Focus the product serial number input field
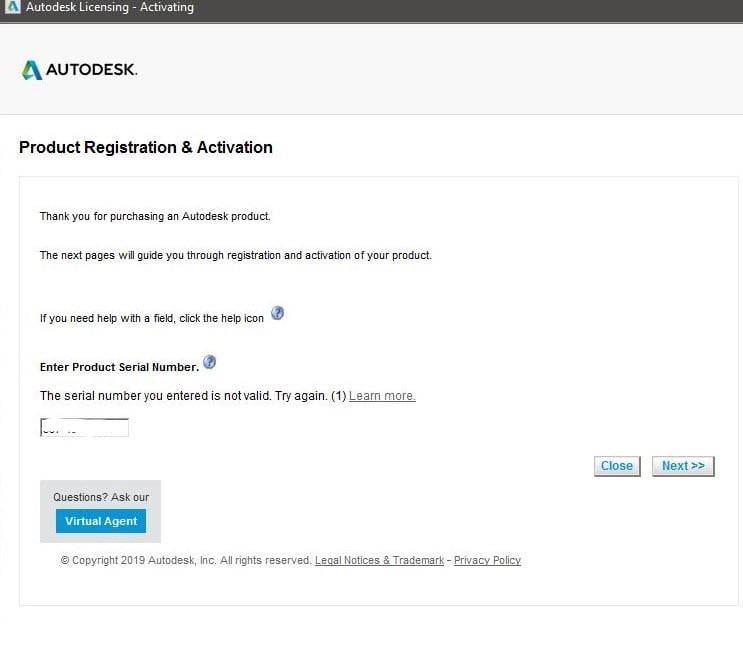Screen dimensions: 743x656 [x=84, y=428]
